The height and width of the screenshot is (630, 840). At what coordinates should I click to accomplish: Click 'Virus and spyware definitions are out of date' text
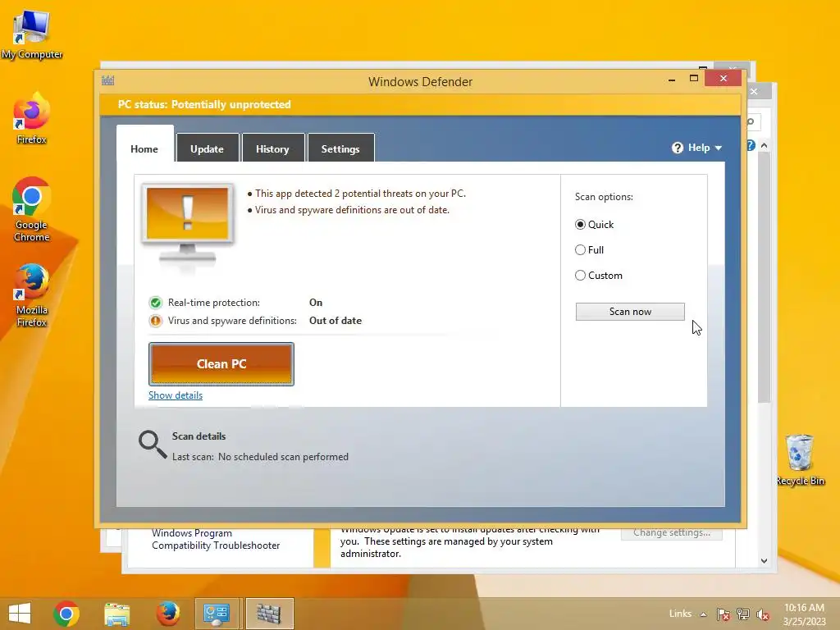coord(352,210)
